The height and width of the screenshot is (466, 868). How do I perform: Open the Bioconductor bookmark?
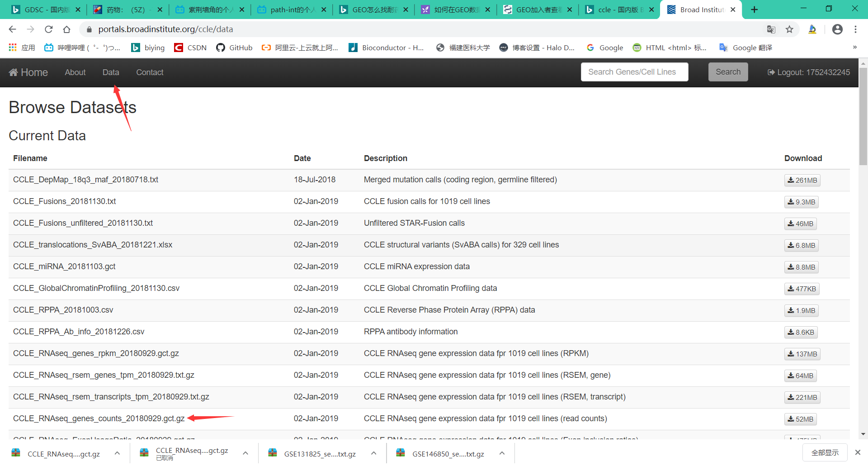[x=387, y=48]
